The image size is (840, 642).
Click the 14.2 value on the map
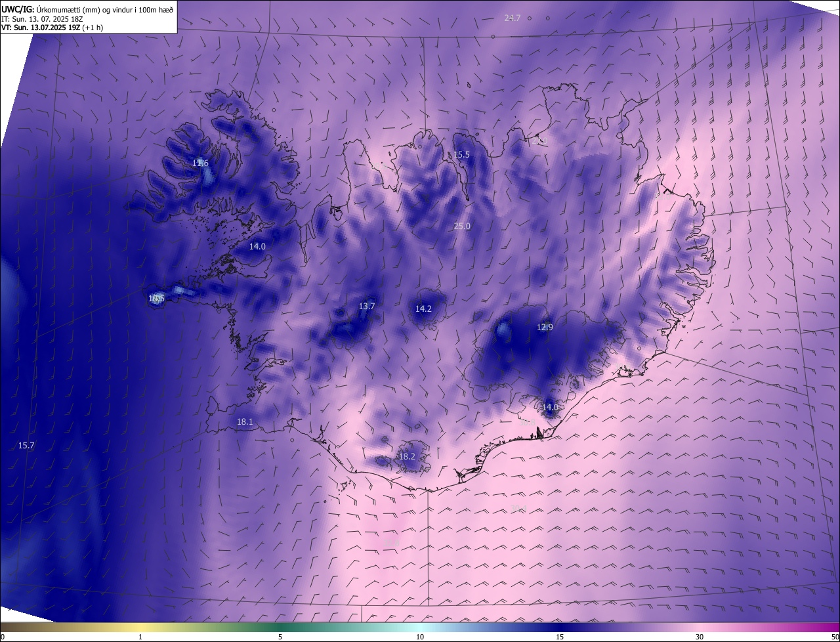click(424, 309)
